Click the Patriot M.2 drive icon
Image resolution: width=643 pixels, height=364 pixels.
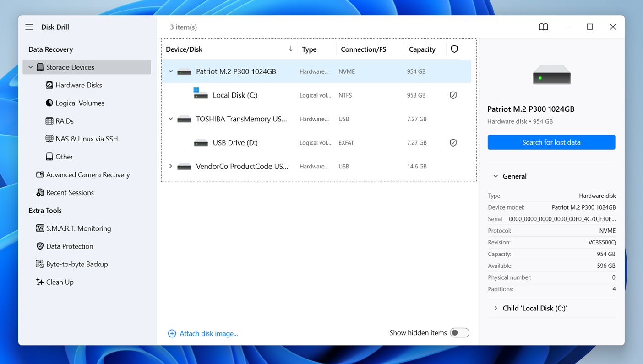coord(184,72)
